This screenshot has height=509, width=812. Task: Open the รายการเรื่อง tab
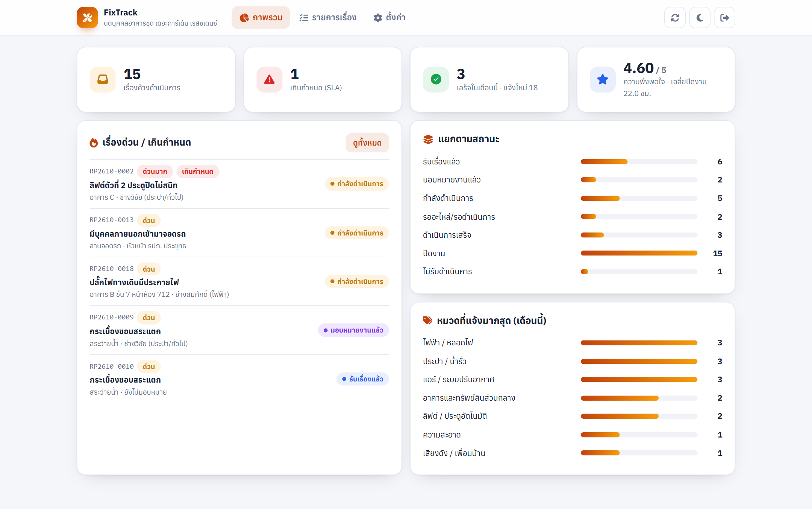[x=327, y=18]
